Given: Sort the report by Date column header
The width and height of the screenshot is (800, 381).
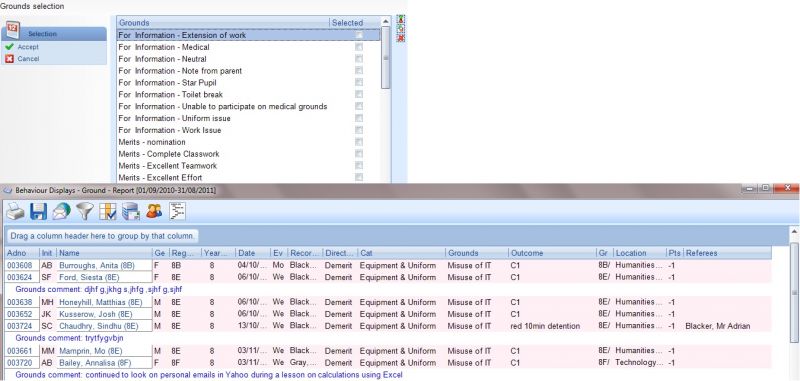Looking at the screenshot, I should (253, 253).
